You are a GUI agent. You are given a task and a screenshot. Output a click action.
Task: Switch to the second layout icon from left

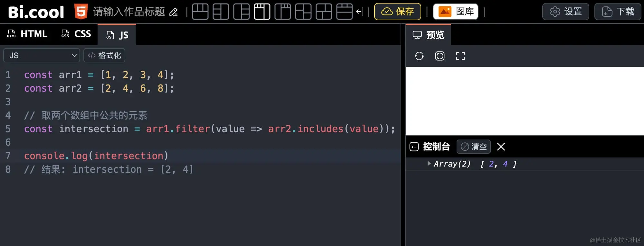pyautogui.click(x=221, y=12)
